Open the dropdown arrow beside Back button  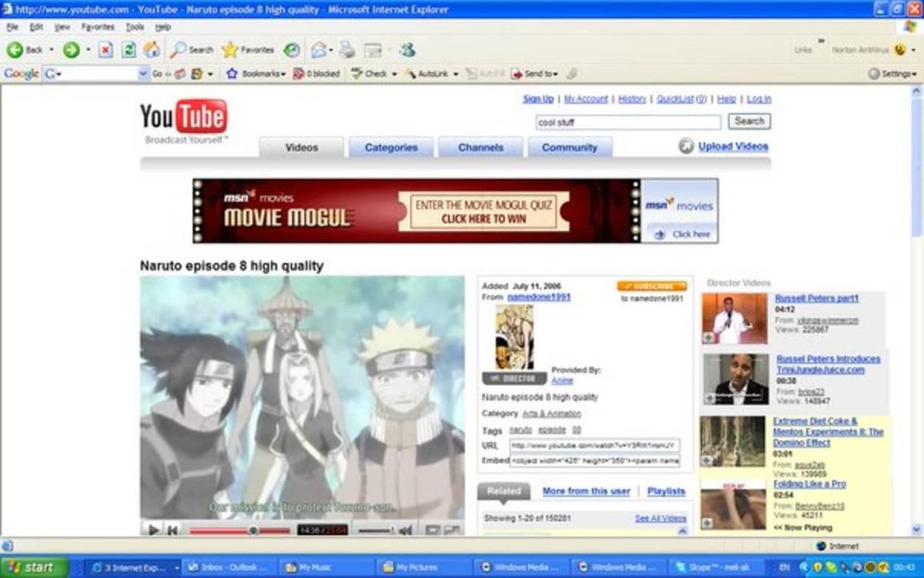pos(52,50)
